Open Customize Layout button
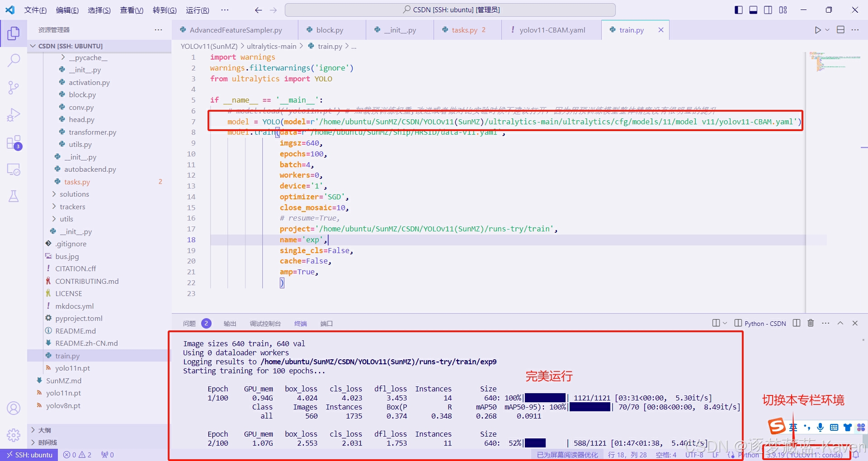868x461 pixels. coord(783,10)
